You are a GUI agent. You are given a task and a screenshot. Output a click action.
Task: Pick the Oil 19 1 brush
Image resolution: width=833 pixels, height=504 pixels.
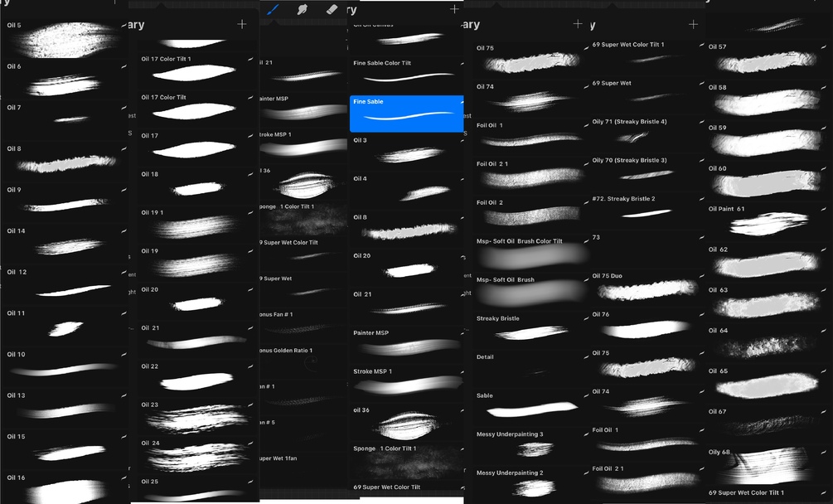pos(197,225)
